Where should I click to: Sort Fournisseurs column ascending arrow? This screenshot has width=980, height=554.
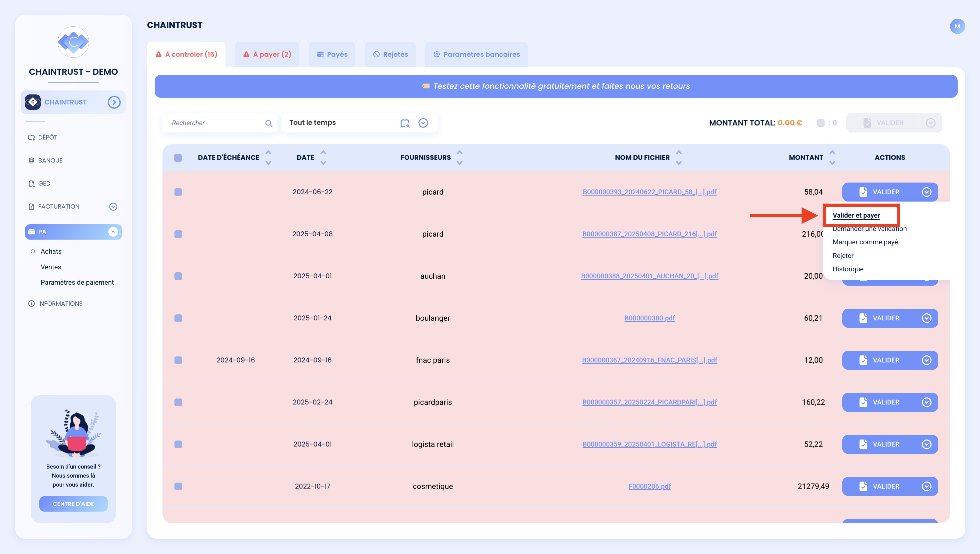coord(460,152)
